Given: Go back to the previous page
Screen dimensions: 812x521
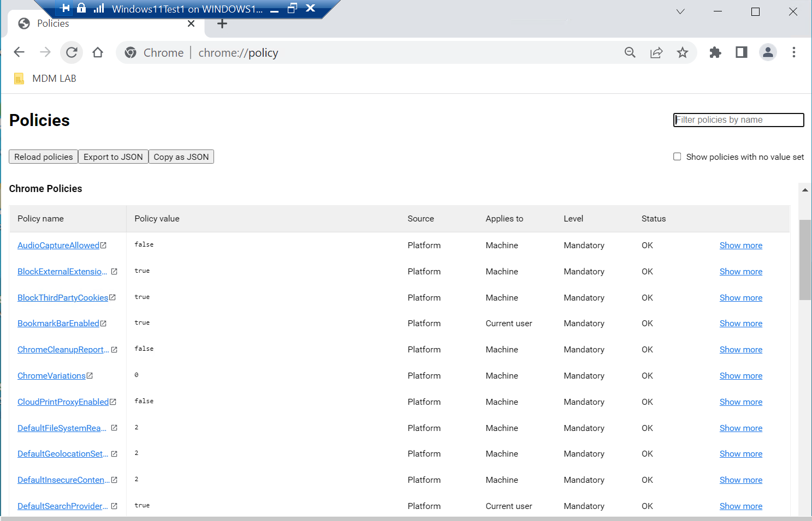Looking at the screenshot, I should click(19, 52).
